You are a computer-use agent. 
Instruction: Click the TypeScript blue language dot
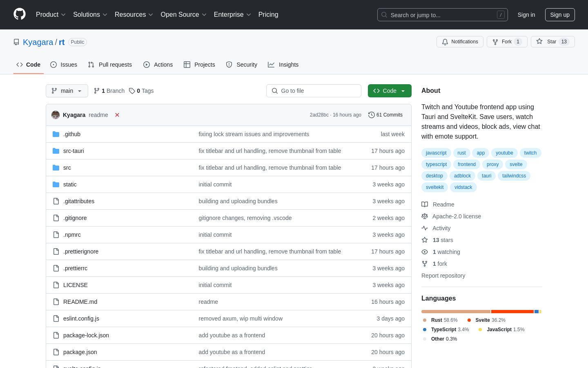point(425,330)
